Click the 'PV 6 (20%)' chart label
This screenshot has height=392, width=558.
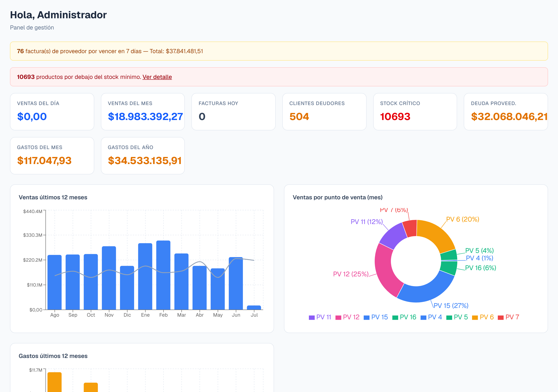coord(463,219)
